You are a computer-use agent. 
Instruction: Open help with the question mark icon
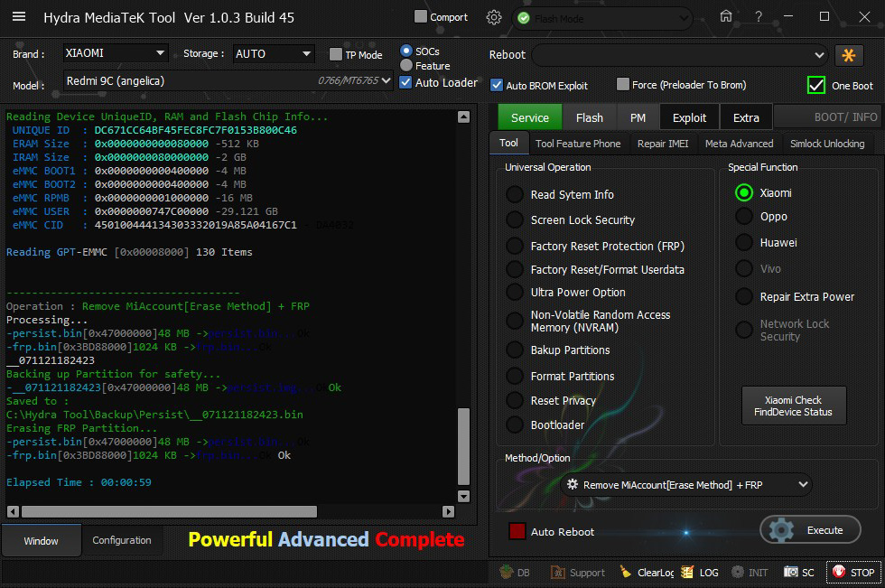(758, 17)
